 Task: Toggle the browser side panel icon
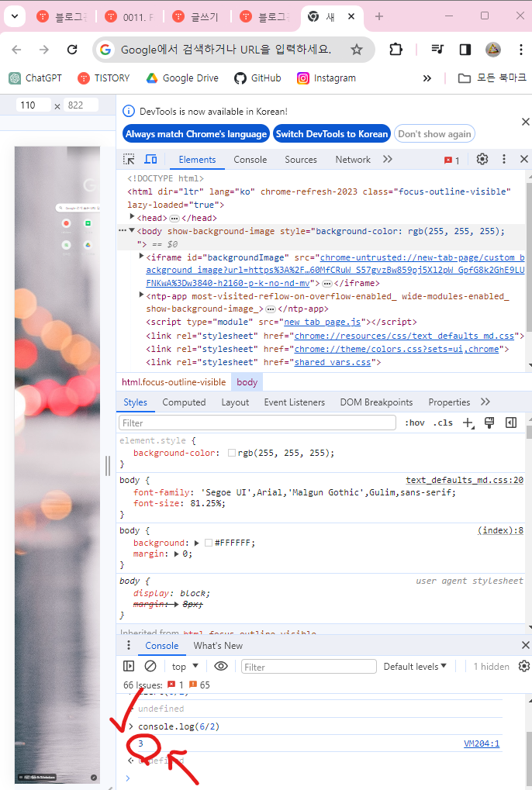(465, 50)
